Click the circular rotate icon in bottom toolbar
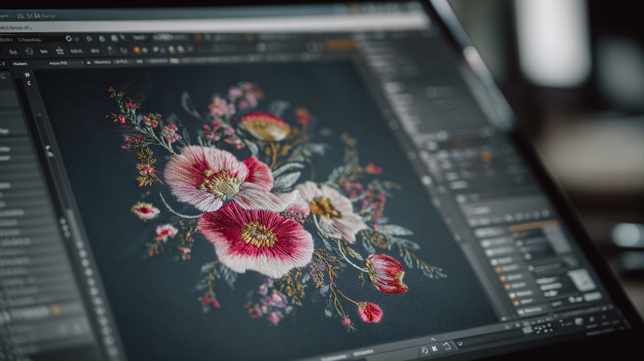Screen dimensions: 644x361 (425, 350)
